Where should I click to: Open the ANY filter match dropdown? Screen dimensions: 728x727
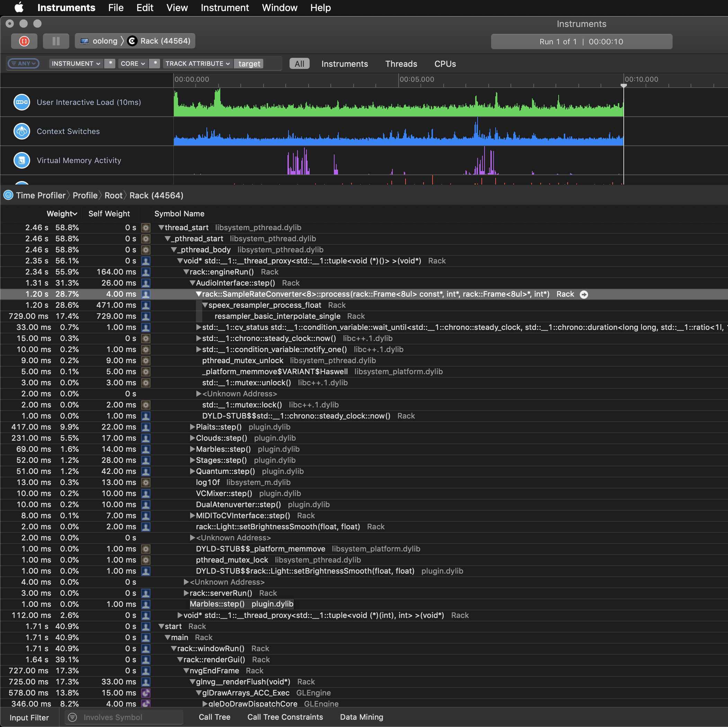click(23, 63)
